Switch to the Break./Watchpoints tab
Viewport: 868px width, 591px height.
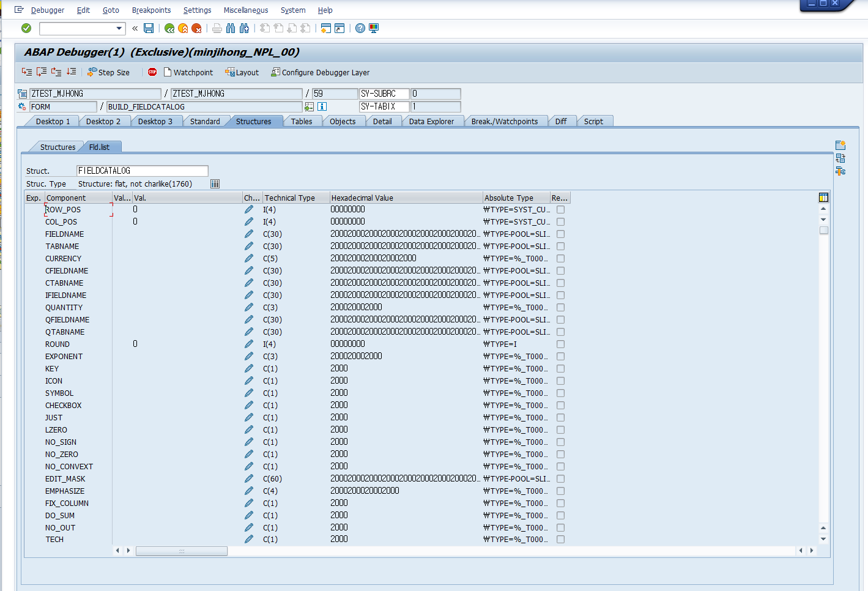click(505, 121)
